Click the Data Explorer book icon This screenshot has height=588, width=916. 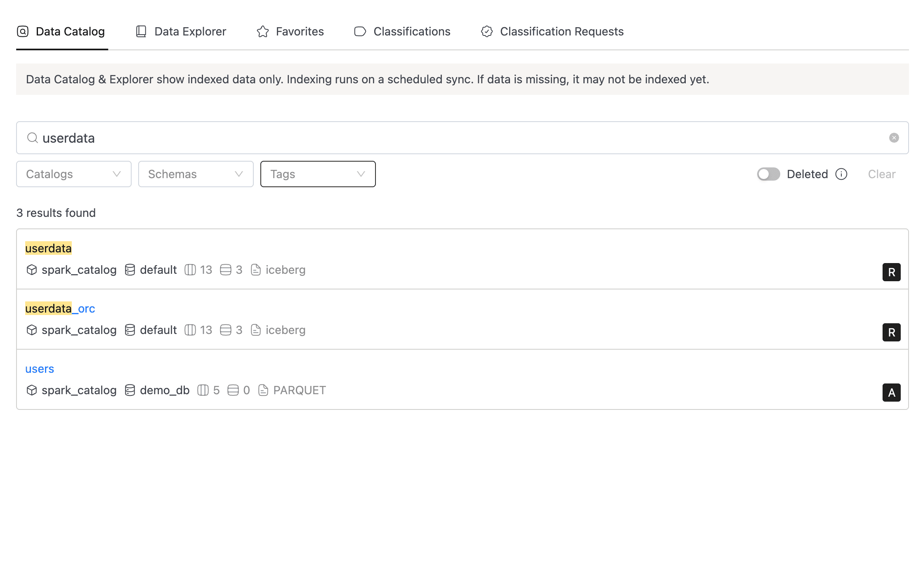click(141, 31)
